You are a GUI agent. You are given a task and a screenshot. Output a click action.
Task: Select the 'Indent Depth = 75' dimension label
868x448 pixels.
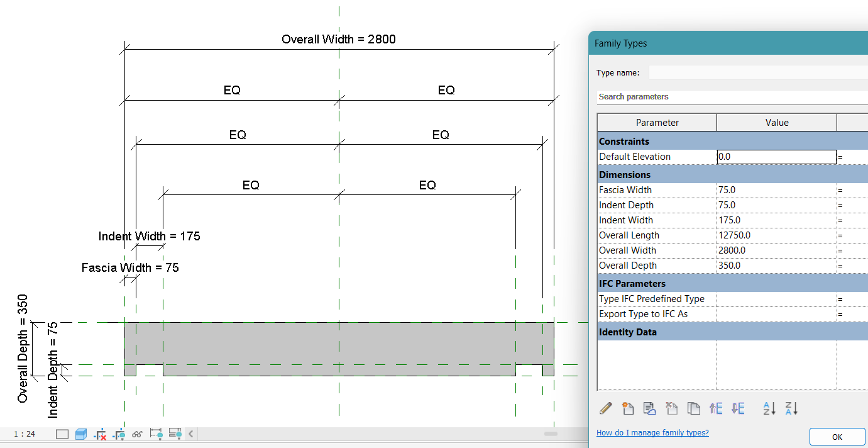coord(53,370)
